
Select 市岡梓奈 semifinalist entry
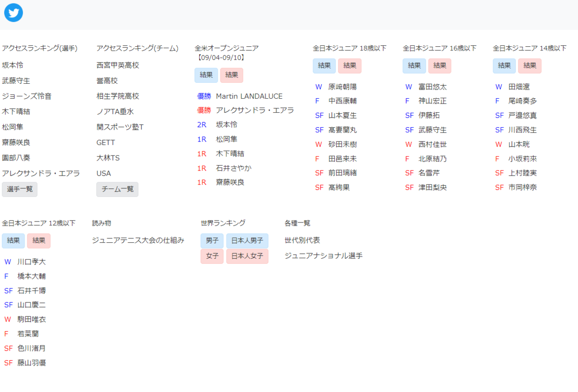coord(523,187)
